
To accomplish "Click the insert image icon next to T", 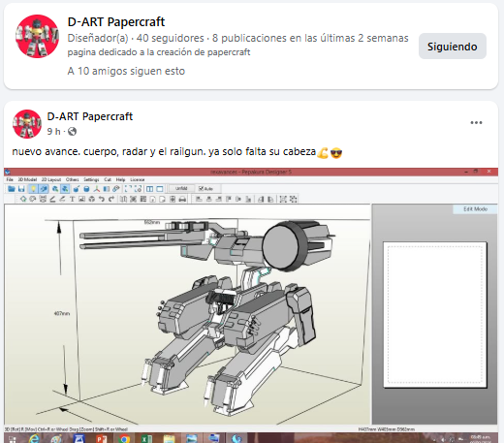I will point(81,199).
